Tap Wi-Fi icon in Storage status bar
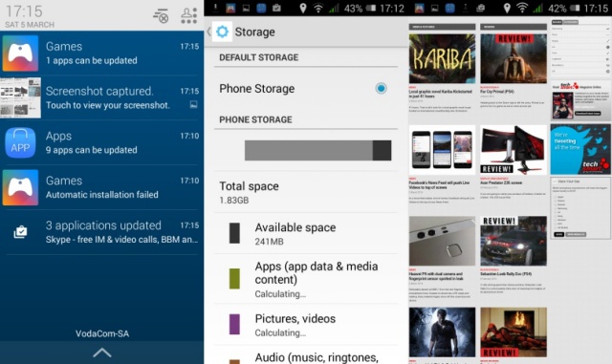Screen dimensions: 612x364 318,8
